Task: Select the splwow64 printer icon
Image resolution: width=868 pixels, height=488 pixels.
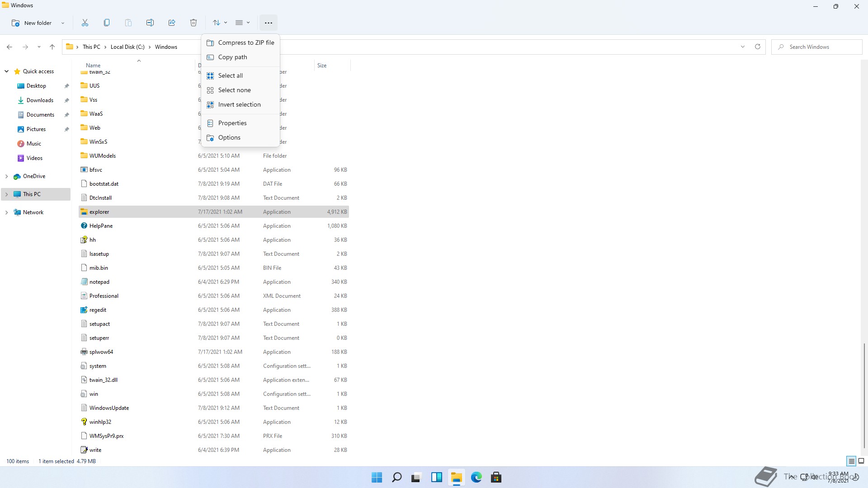Action: click(84, 352)
